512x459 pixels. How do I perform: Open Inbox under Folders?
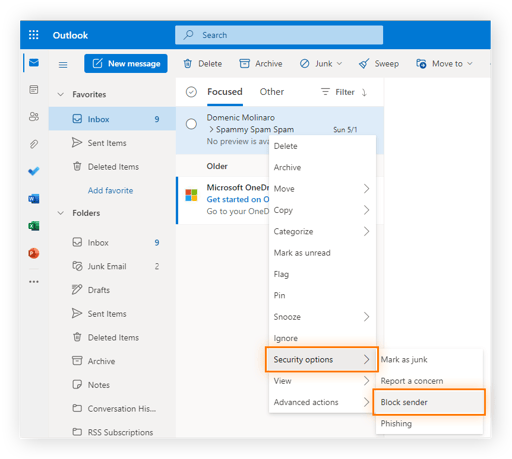pos(112,242)
